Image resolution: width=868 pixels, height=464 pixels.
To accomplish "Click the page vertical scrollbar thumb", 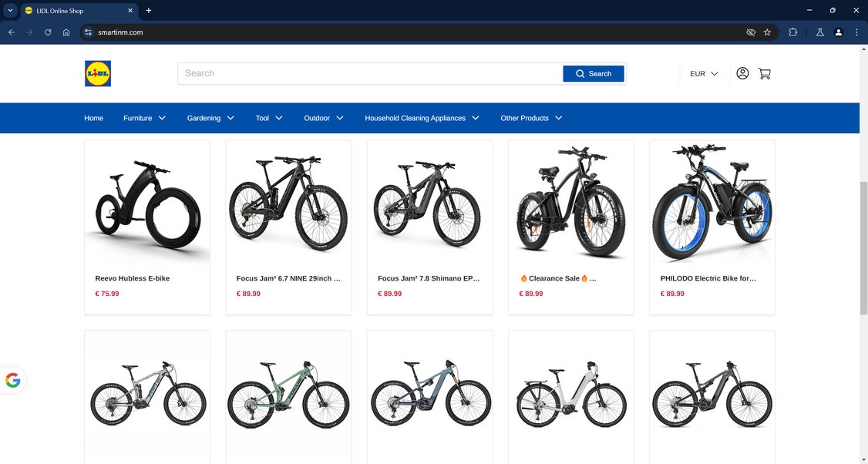I will click(x=863, y=248).
